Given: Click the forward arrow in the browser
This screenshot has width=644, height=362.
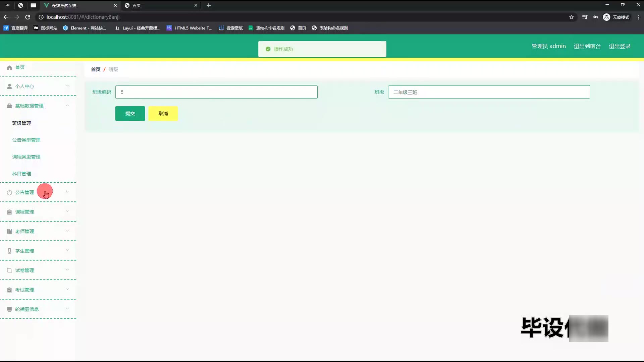Looking at the screenshot, I should (x=17, y=17).
